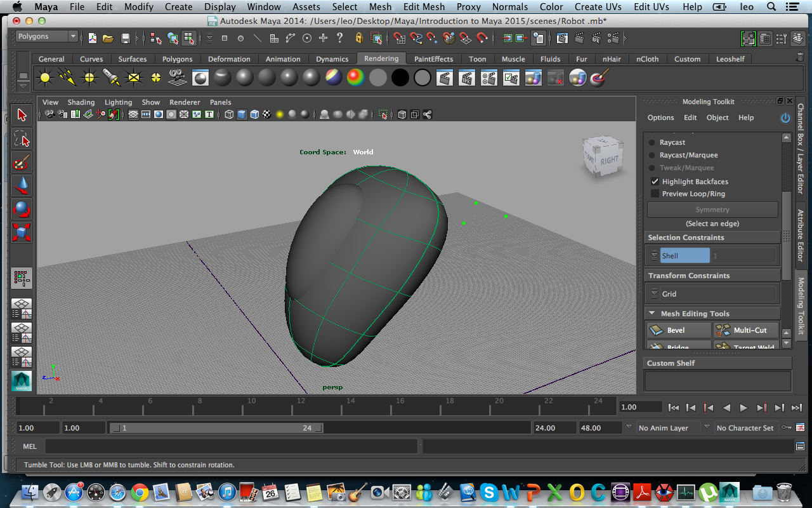Play the animation forward
The height and width of the screenshot is (508, 812).
pyautogui.click(x=743, y=408)
